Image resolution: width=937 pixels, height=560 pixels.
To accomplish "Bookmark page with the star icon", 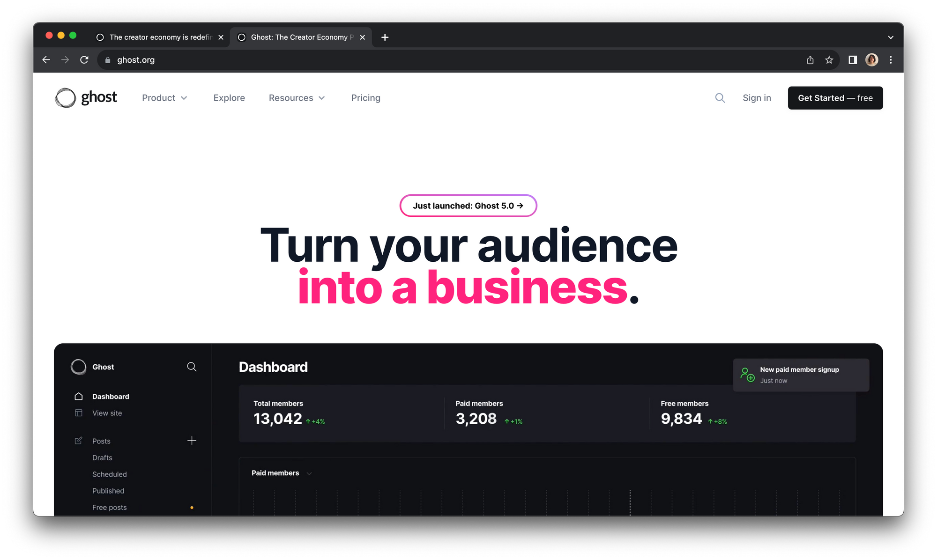I will pyautogui.click(x=829, y=60).
